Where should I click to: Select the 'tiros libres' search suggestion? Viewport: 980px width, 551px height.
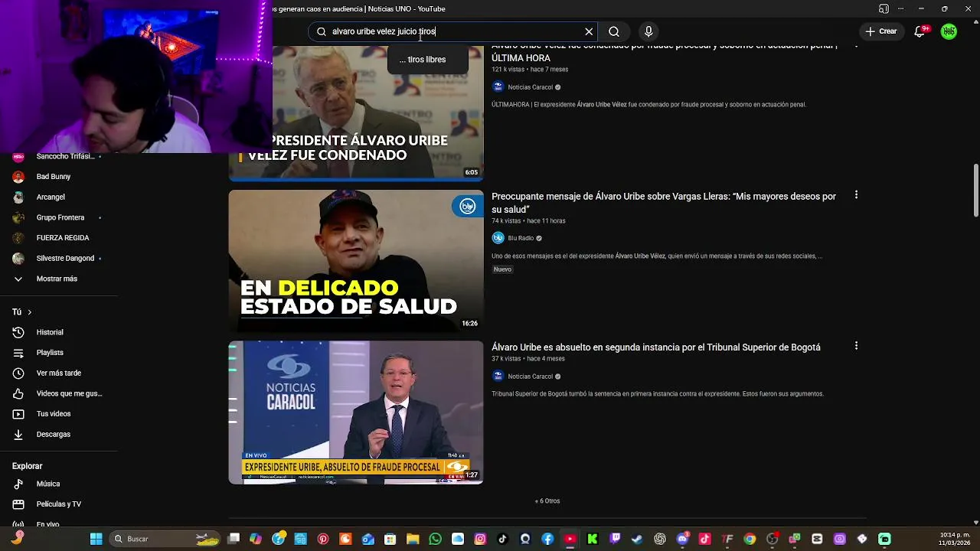(427, 60)
